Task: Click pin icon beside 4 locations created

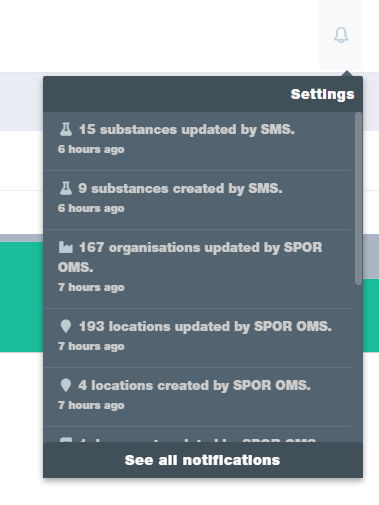Action: coord(66,385)
